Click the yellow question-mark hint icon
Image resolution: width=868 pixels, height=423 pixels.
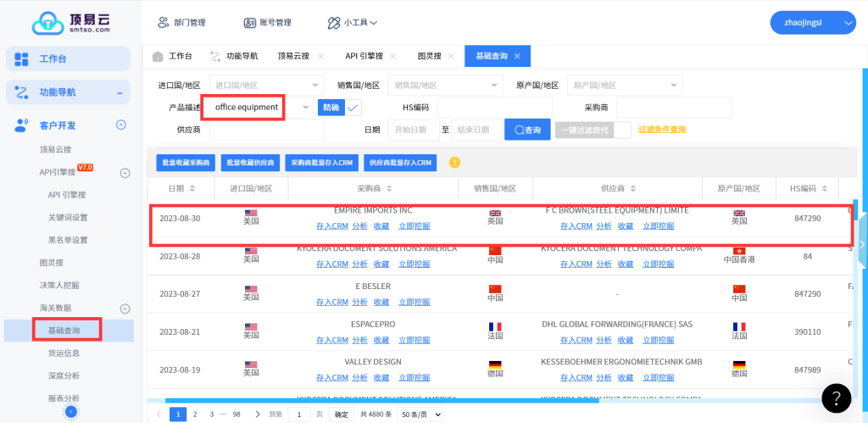point(454,162)
